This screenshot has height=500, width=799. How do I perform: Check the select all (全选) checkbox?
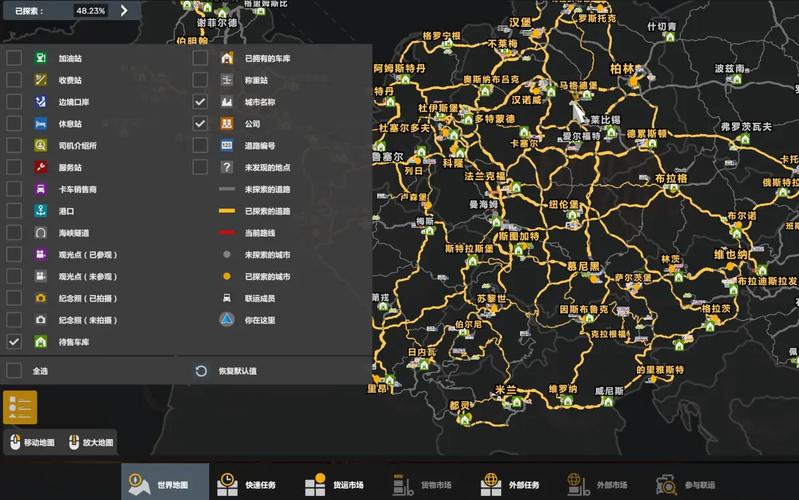(x=14, y=371)
